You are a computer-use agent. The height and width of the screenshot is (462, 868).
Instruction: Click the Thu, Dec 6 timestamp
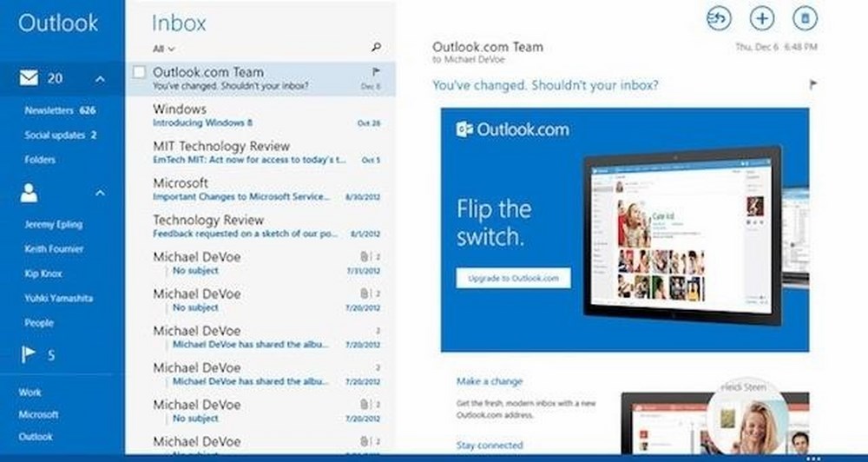pos(776,47)
